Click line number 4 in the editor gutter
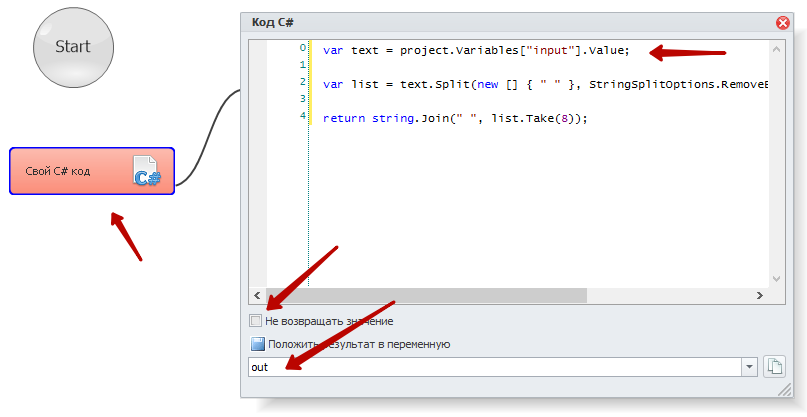Screen dimensions: 807x417 pos(303,116)
